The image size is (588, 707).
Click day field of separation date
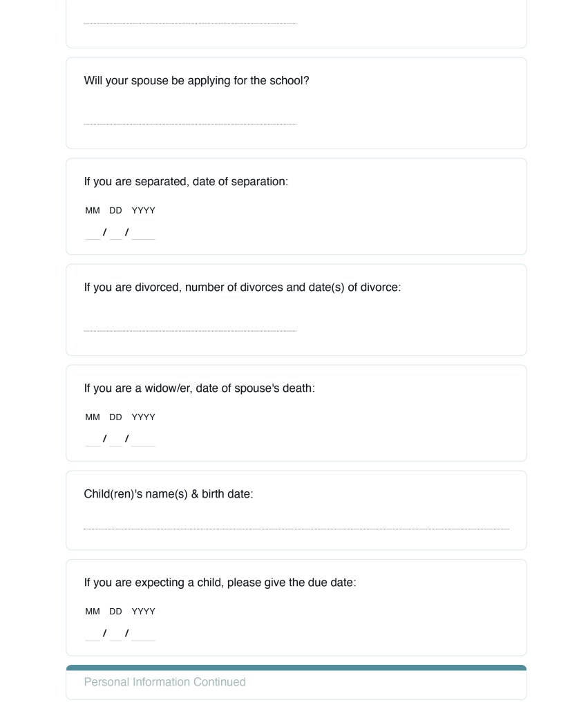(115, 232)
